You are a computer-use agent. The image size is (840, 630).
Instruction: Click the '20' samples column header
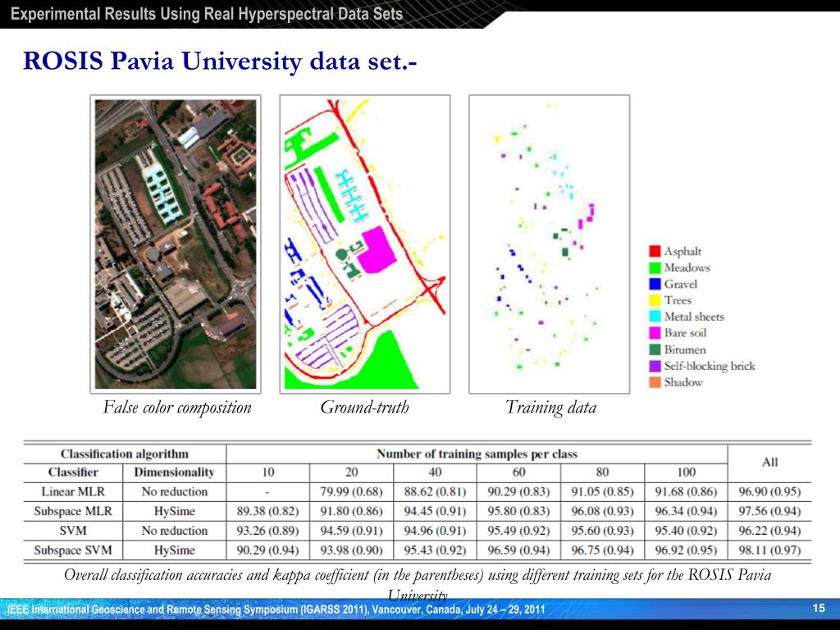pos(351,472)
